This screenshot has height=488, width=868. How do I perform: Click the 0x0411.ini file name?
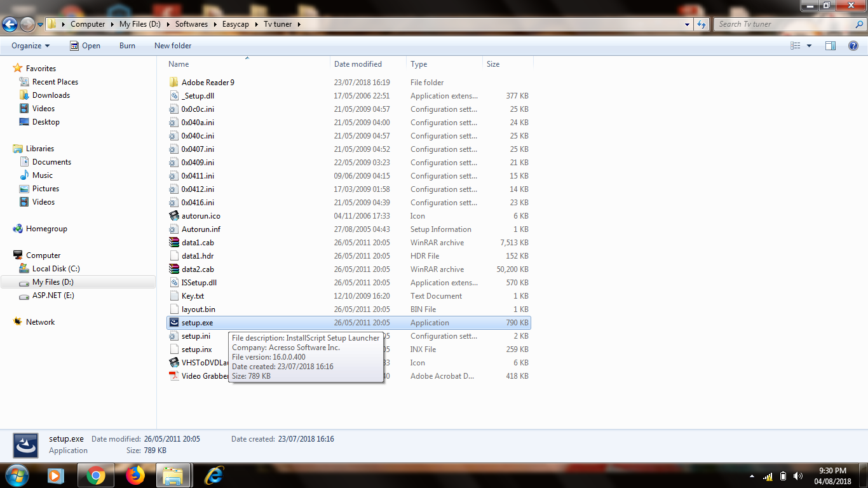pos(198,176)
